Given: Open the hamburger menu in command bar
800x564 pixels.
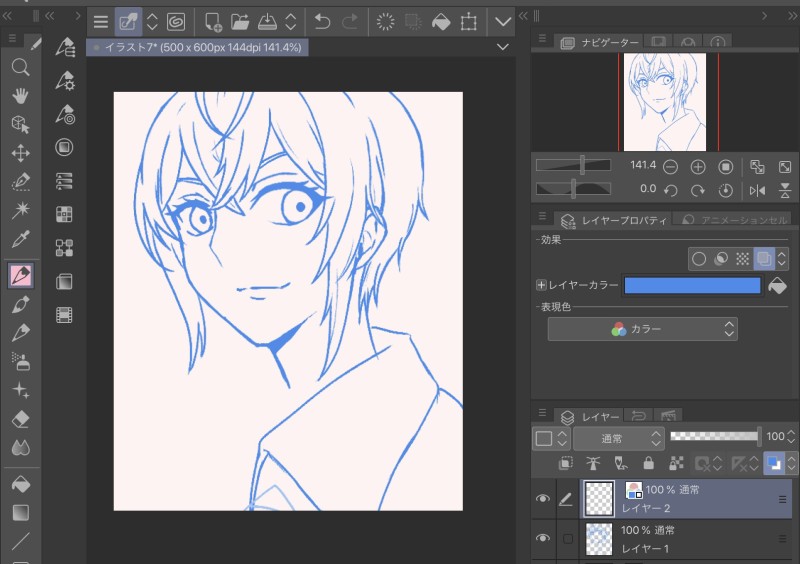Looking at the screenshot, I should point(101,22).
